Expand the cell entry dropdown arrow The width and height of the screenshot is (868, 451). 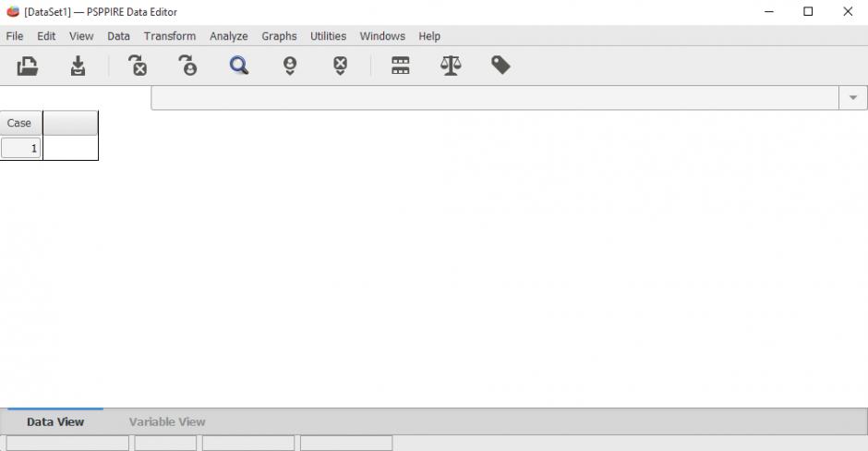[x=853, y=98]
